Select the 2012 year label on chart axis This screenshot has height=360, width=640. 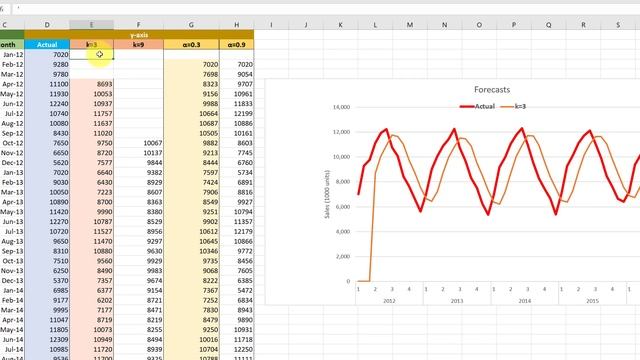pos(389,301)
